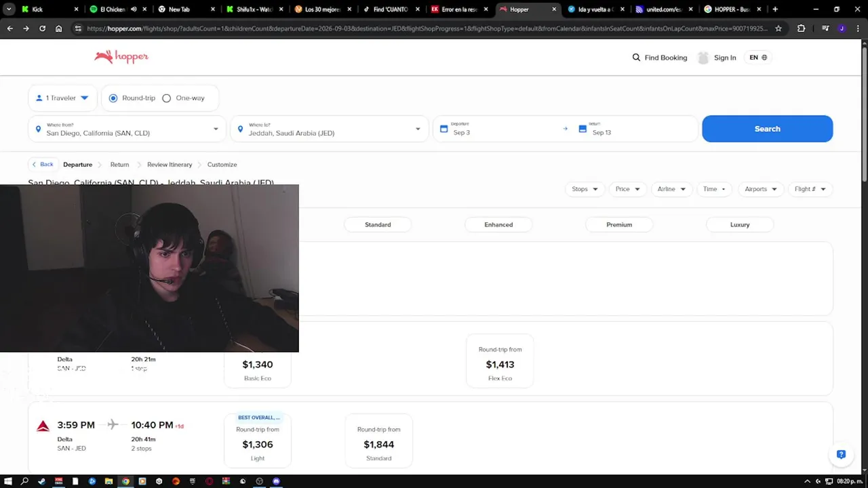Select the One-way radio option
Screen dimensions: 868x488
166,98
